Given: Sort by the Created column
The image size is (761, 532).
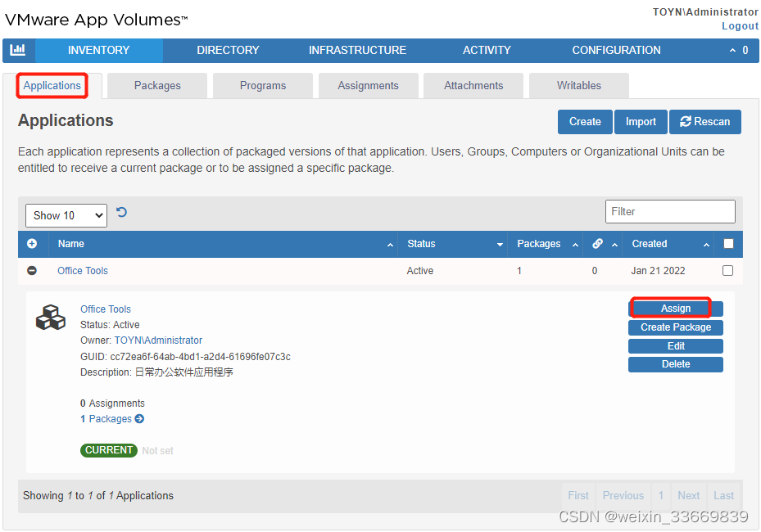Looking at the screenshot, I should coord(669,244).
